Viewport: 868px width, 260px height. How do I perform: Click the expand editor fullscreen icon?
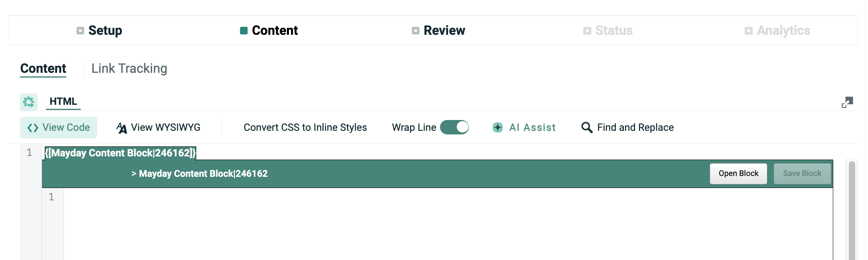click(x=847, y=102)
